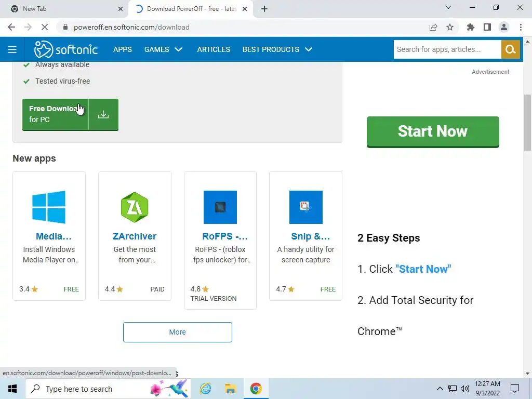Bookmark this page with the star icon
Viewport: 532px width, 399px height.
point(450,27)
